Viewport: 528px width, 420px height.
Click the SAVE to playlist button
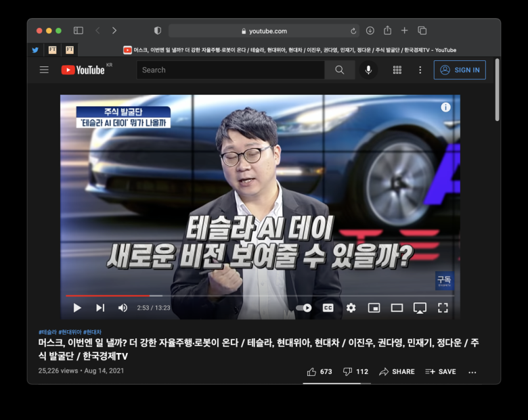click(441, 371)
